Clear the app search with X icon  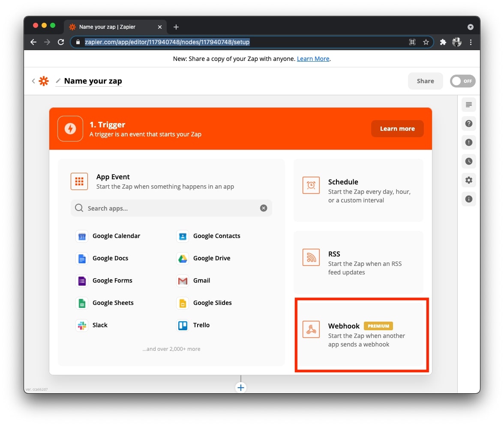pos(264,208)
